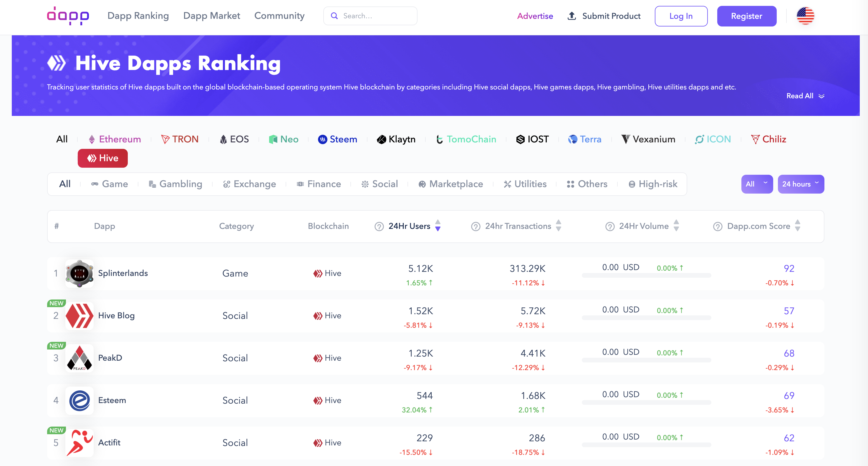Image resolution: width=868 pixels, height=466 pixels.
Task: Click the Log In button
Action: click(681, 16)
